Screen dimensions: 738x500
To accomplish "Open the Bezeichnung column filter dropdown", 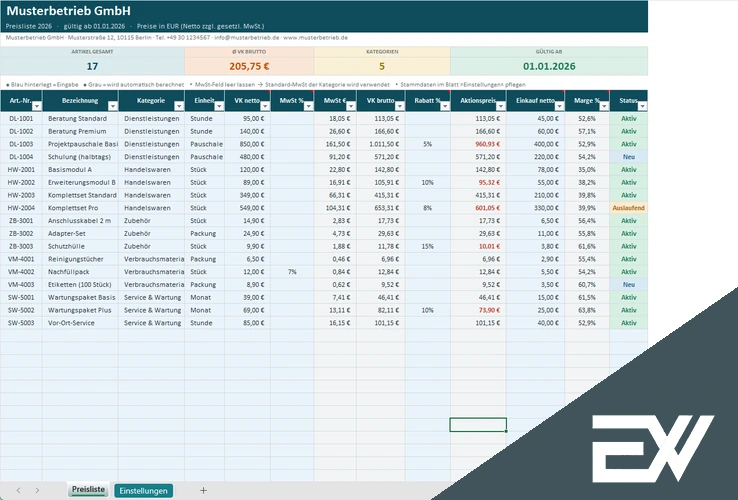I will 113,106.
